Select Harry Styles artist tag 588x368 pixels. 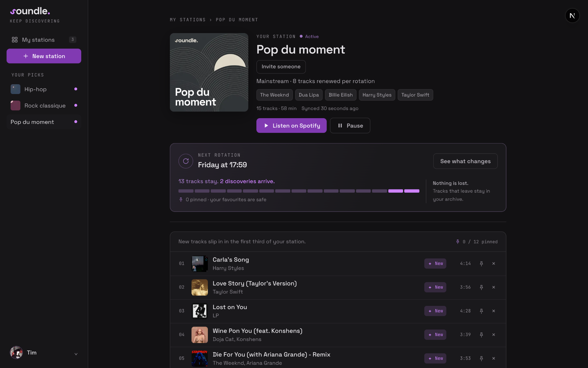[377, 95]
